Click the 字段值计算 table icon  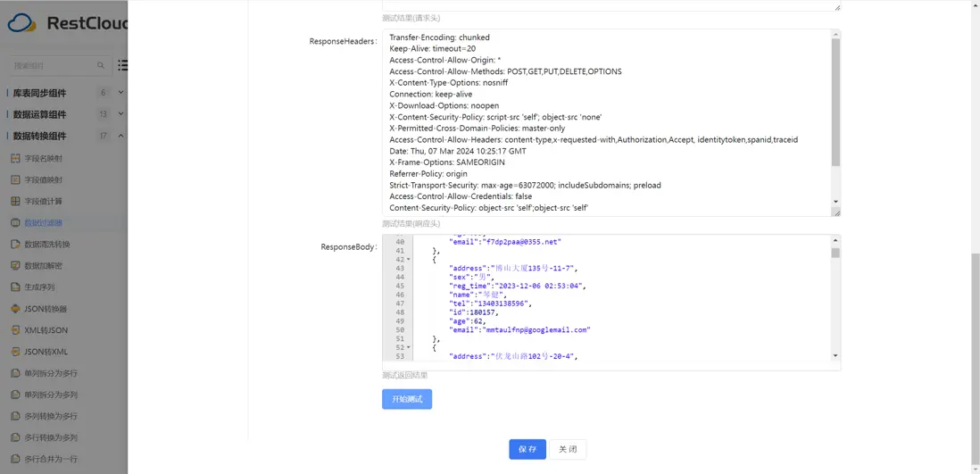click(x=15, y=202)
